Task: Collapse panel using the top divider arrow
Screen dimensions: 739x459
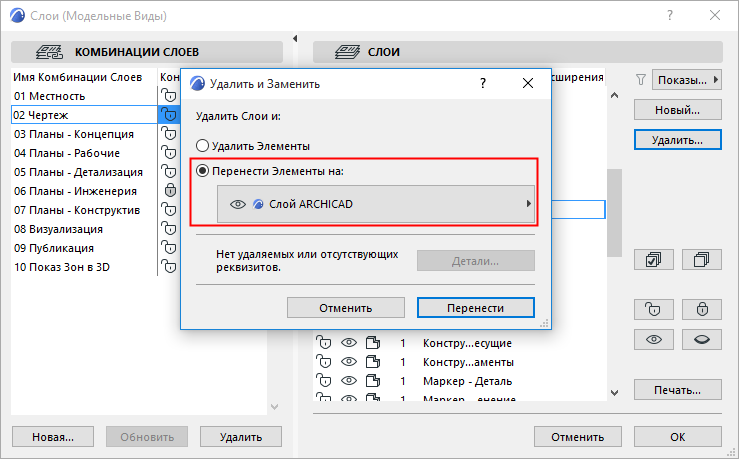Action: (x=295, y=38)
